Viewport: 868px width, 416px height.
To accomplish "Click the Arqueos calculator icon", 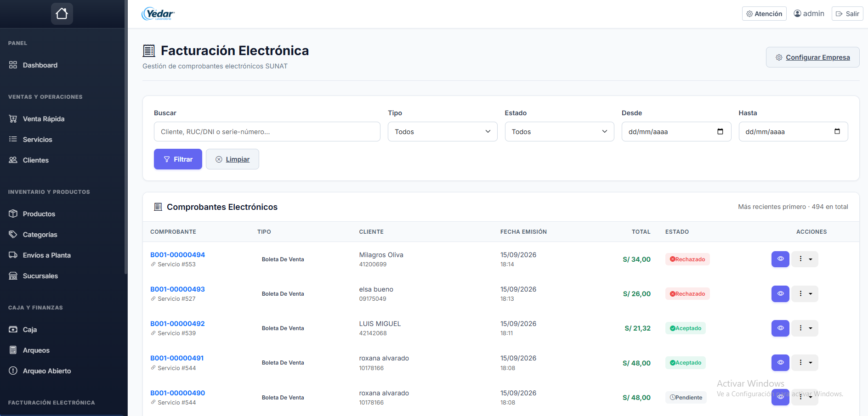I will [13, 350].
